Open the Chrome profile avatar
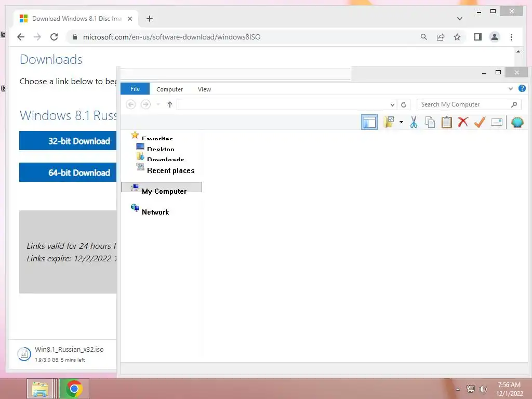 495,37
